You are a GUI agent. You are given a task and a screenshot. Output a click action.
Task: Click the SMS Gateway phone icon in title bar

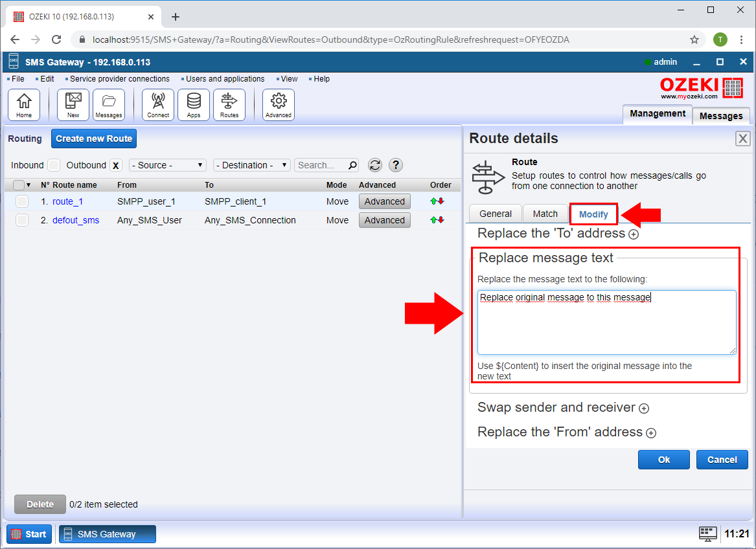tap(14, 62)
